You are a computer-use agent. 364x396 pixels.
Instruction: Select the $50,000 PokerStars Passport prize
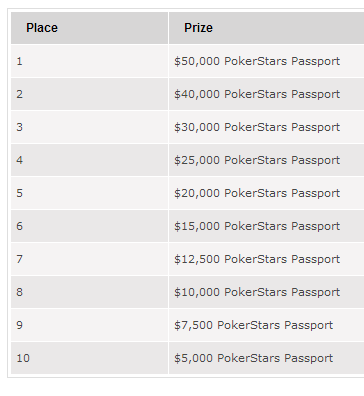[257, 61]
